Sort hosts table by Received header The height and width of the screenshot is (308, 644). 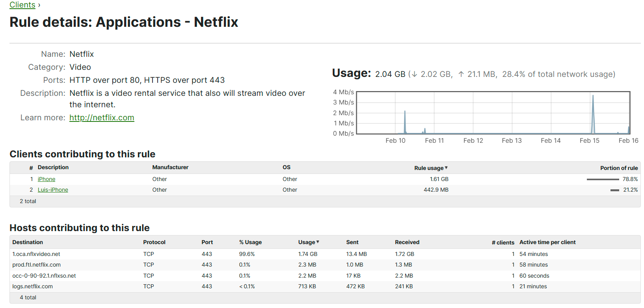coord(407,242)
